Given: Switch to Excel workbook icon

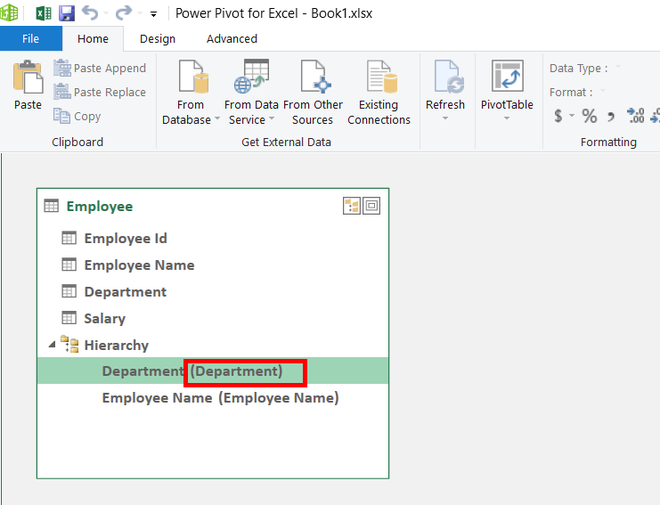Looking at the screenshot, I should click(x=43, y=13).
